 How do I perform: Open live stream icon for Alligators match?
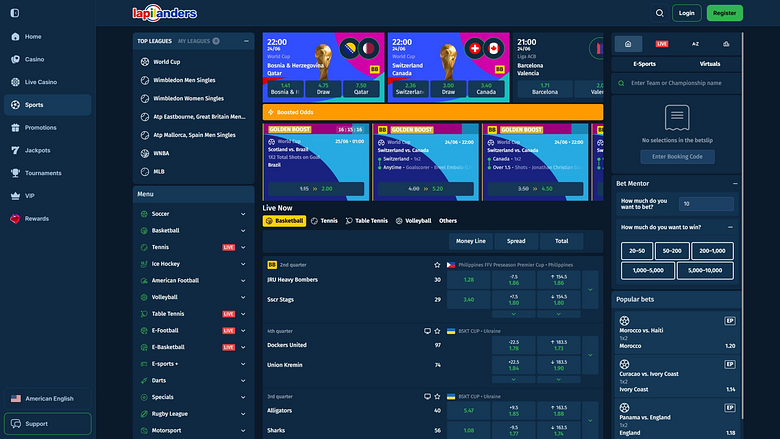[427, 397]
